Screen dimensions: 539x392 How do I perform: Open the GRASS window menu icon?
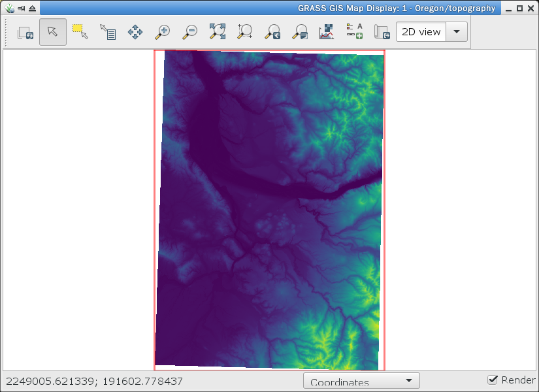coord(10,8)
